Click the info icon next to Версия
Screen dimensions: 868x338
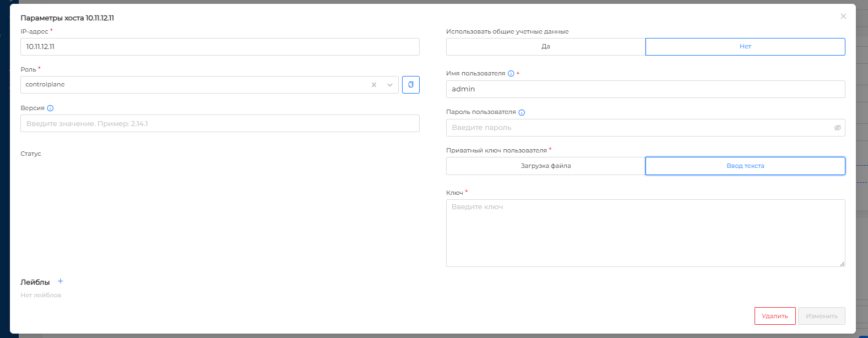[x=51, y=108]
